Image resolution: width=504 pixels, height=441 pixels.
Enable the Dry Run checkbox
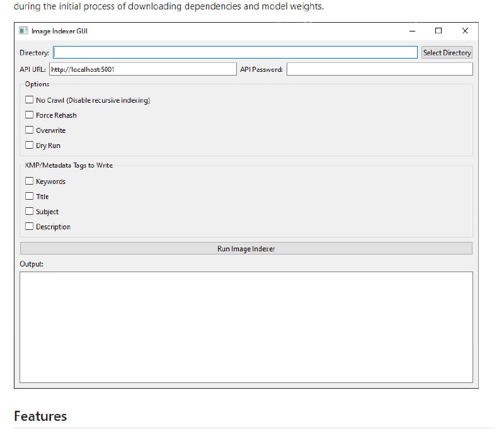(29, 145)
